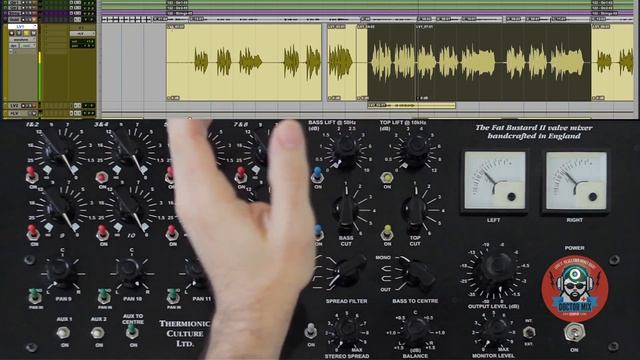Open the LV1 playlist selector arrow

pyautogui.click(x=35, y=26)
